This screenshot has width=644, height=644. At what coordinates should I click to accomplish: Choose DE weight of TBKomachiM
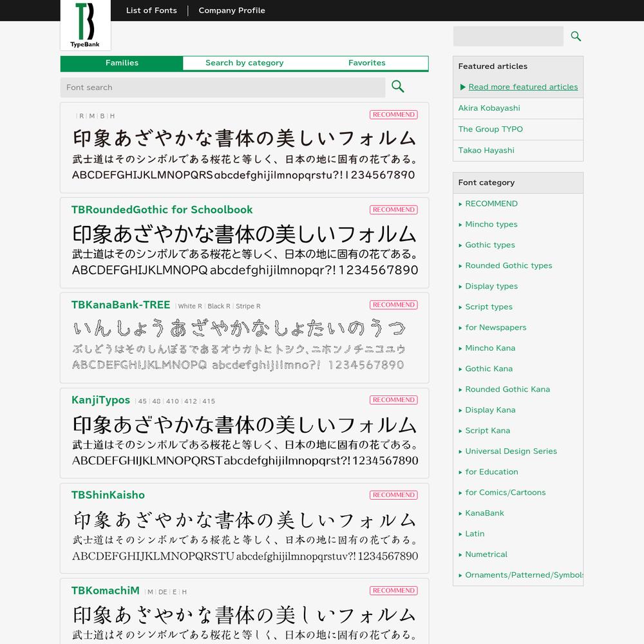163,592
